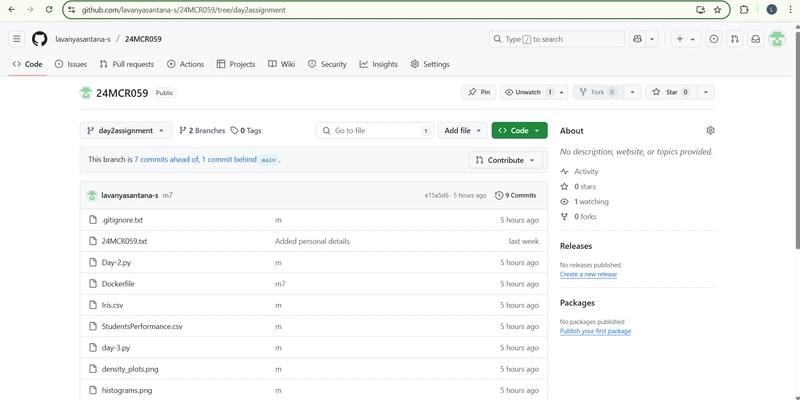800x400 pixels.
Task: Open the site information icon in address bar
Action: [71, 10]
